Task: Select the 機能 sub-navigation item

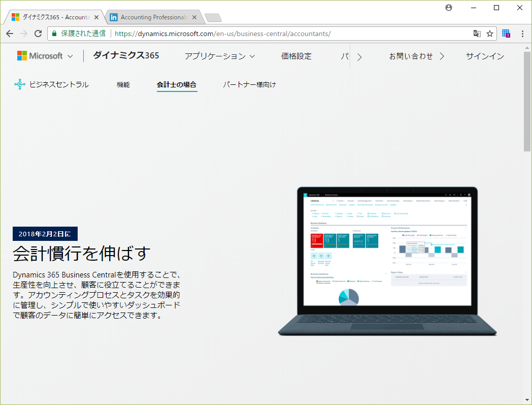Action: 123,84
